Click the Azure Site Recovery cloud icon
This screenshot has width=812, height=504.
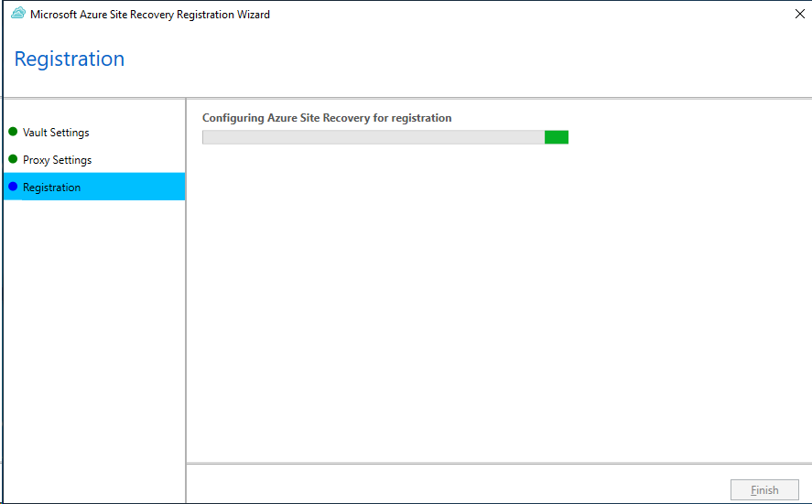click(x=18, y=14)
